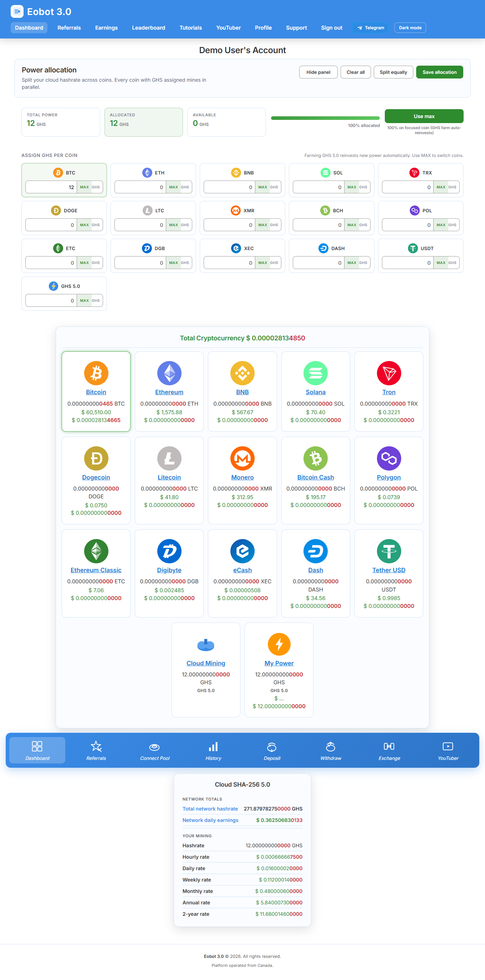The height and width of the screenshot is (980, 485).
Task: Click Sign out in top menu
Action: click(332, 28)
